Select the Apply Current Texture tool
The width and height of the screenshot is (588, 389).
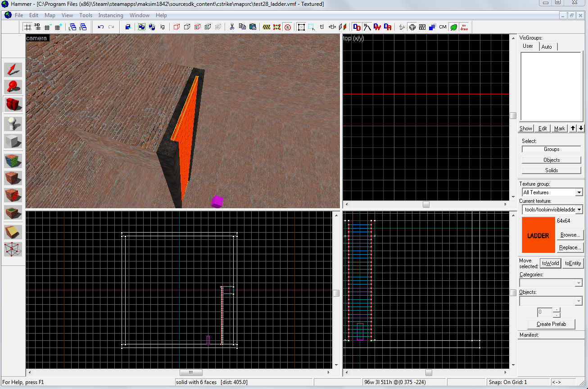[13, 178]
